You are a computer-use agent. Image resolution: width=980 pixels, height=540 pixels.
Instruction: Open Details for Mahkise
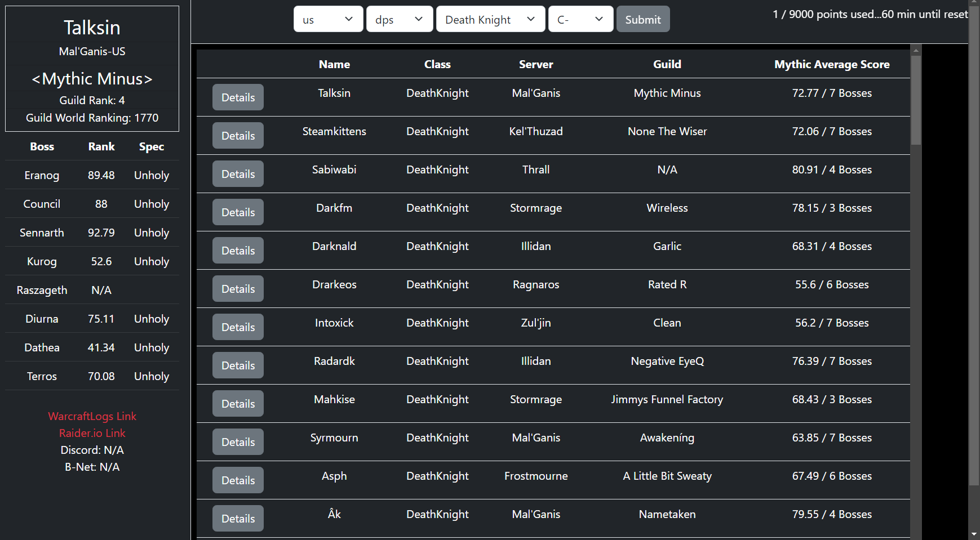238,404
